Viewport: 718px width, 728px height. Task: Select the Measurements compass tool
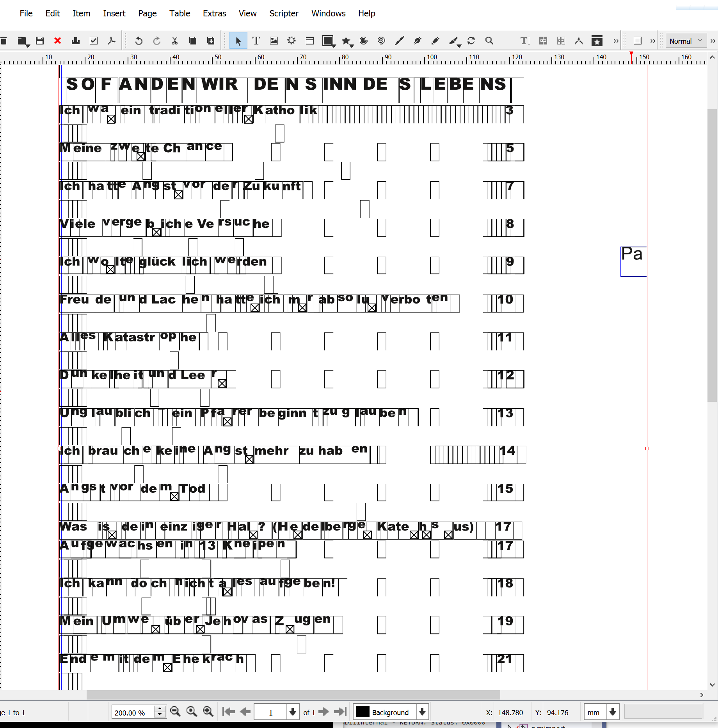(x=579, y=41)
